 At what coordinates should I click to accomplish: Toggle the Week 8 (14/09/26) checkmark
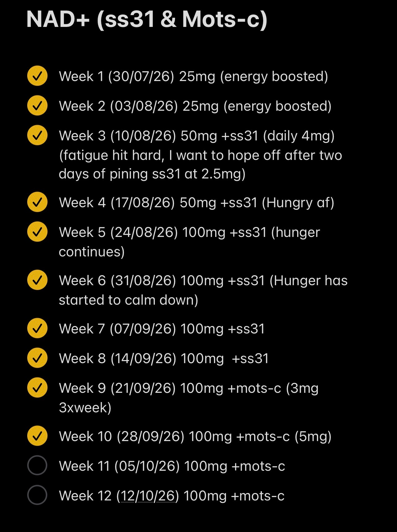pos(37,358)
